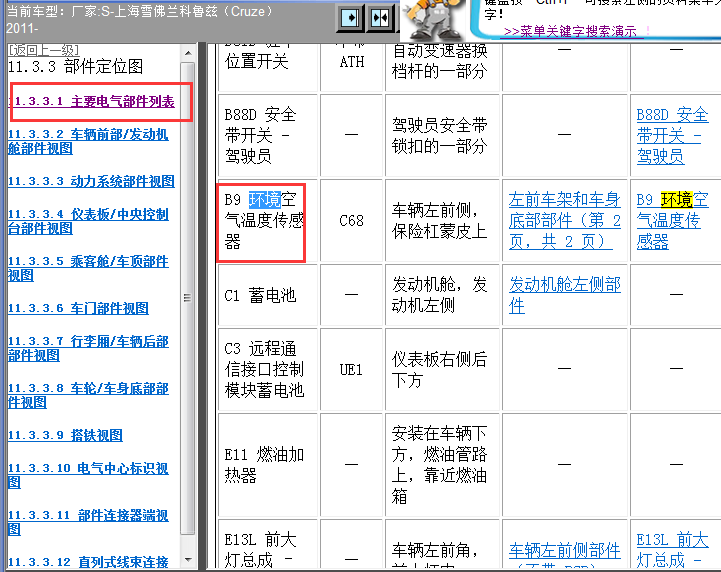
Task: Open 11.3.3.7 行李厢/车辆后部部件视图
Action: click(88, 348)
